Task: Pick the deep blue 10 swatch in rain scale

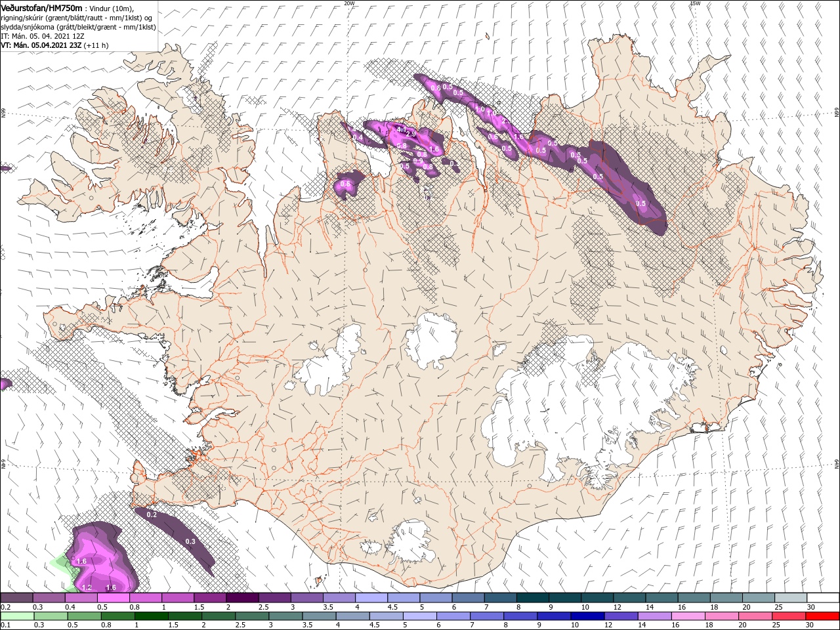Action: [586, 616]
